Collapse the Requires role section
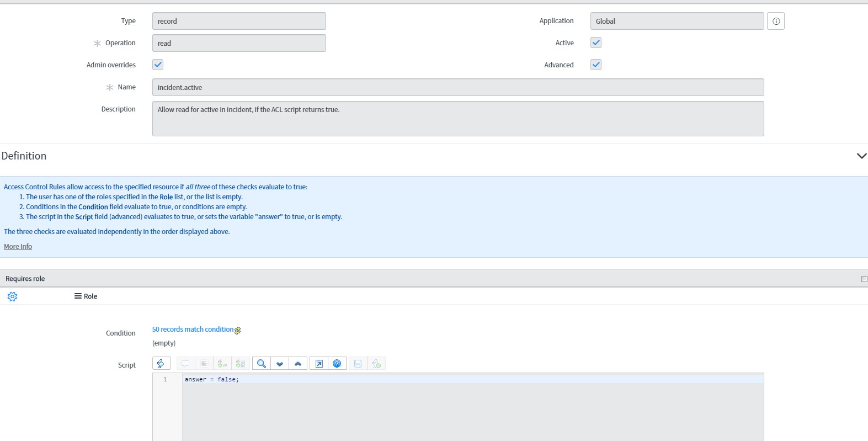The image size is (868, 441). click(x=864, y=279)
